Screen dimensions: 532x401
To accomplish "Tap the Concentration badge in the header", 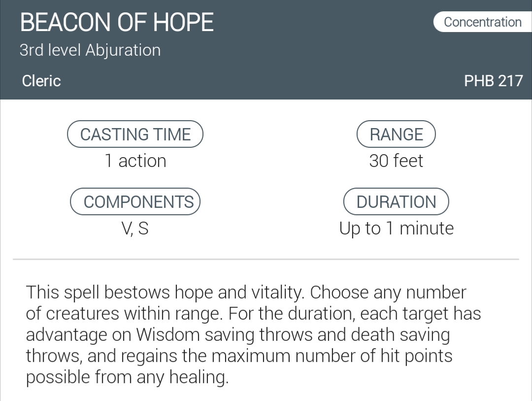I will click(482, 22).
